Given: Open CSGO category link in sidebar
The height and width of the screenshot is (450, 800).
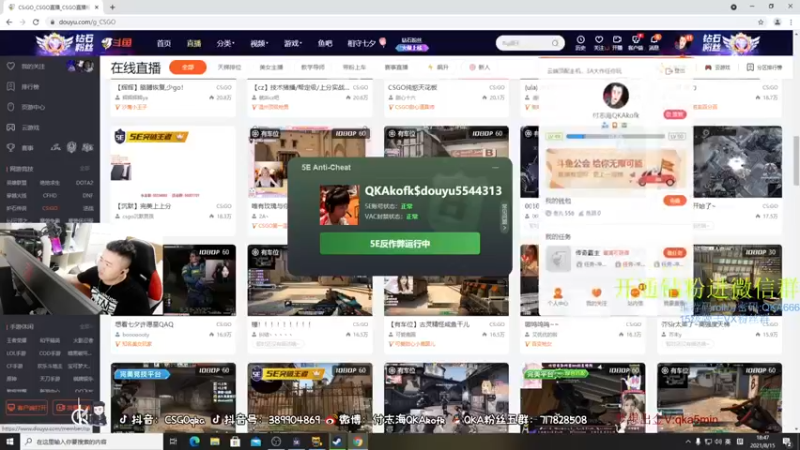Looking at the screenshot, I should (x=50, y=208).
